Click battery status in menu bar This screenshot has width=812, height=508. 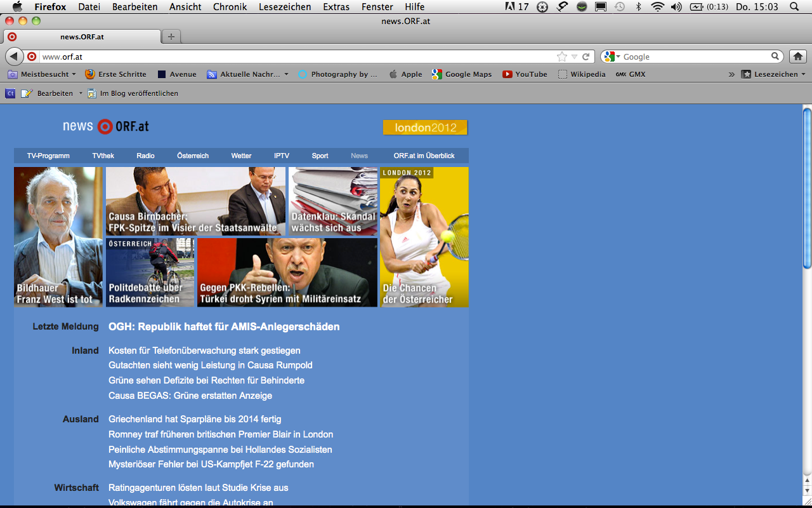point(709,7)
